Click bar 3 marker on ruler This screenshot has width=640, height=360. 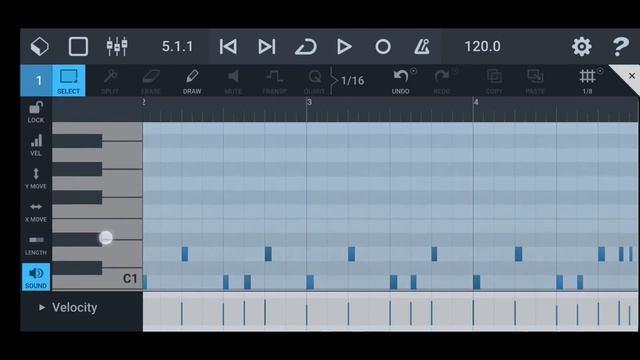(309, 102)
